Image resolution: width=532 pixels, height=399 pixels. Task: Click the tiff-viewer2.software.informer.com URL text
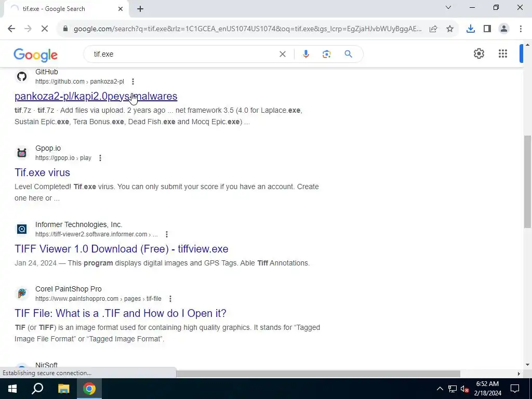96,234
